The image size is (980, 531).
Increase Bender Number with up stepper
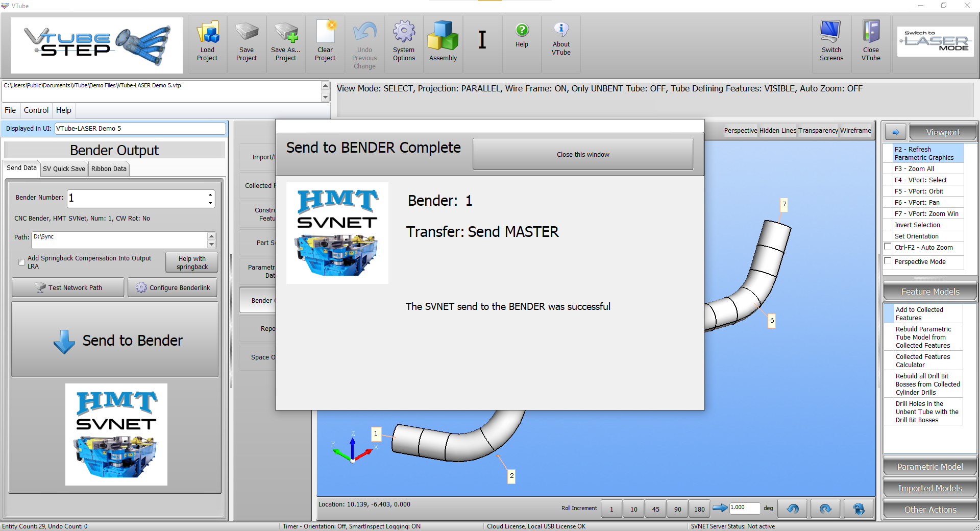point(210,194)
